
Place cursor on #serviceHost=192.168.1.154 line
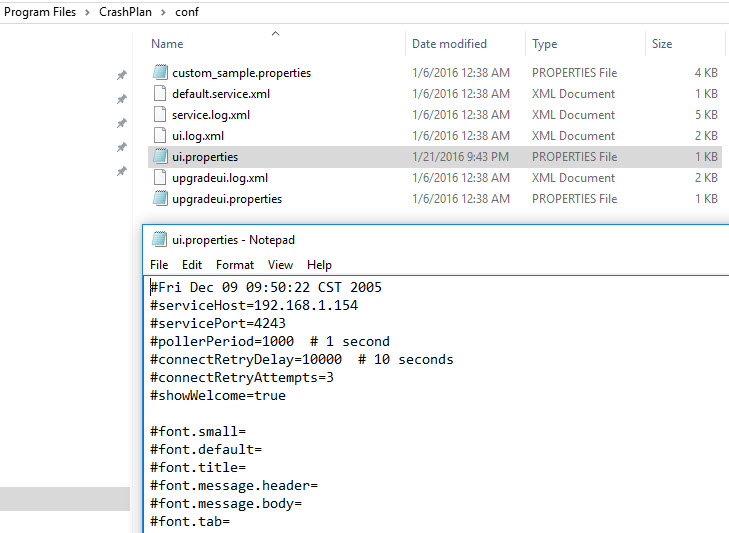click(x=254, y=305)
